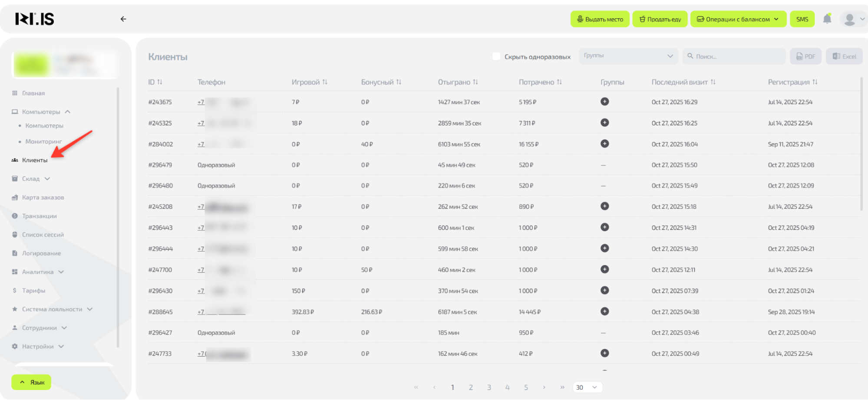This screenshot has height=400, width=868.
Task: Sort the Потрачено column via arrows icon
Action: coord(559,82)
